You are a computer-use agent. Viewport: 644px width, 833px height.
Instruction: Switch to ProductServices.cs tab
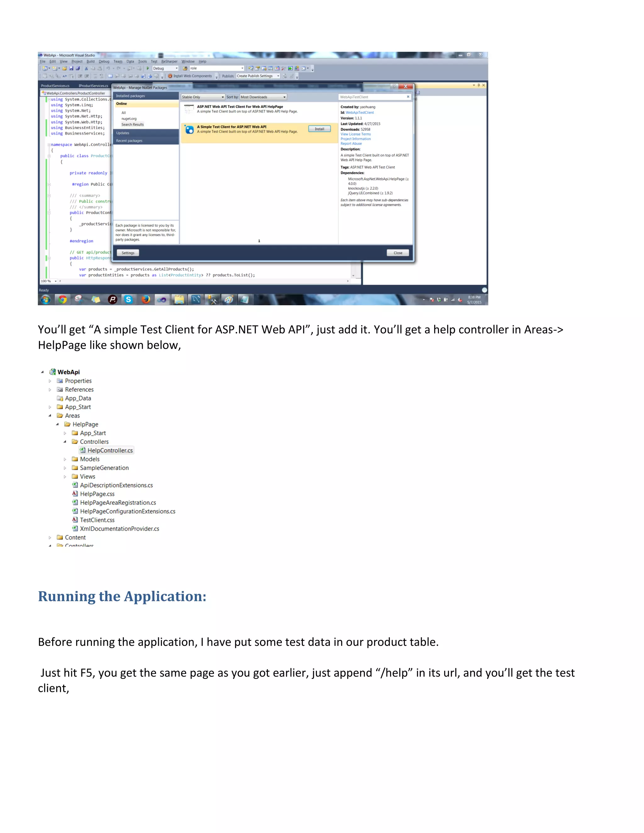pyautogui.click(x=55, y=86)
